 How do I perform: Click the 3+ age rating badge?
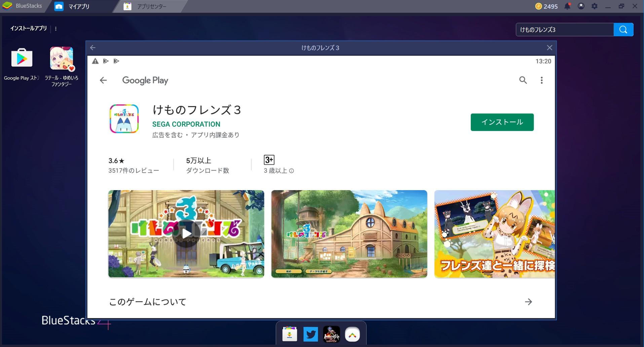(x=269, y=160)
